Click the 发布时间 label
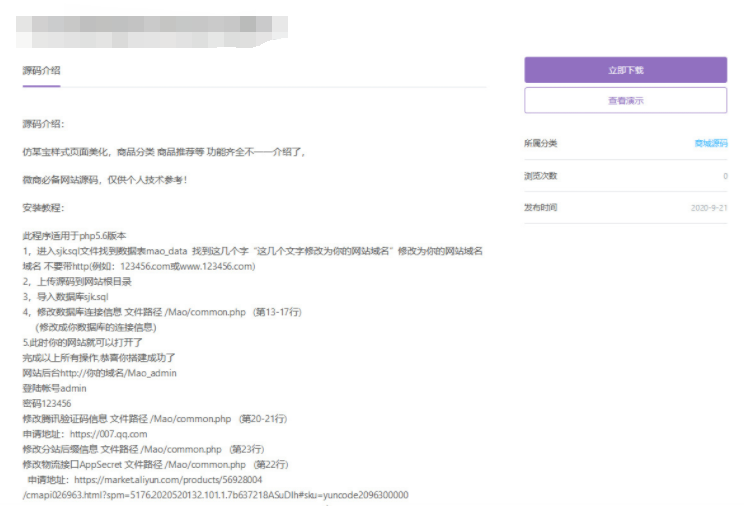 [541, 208]
